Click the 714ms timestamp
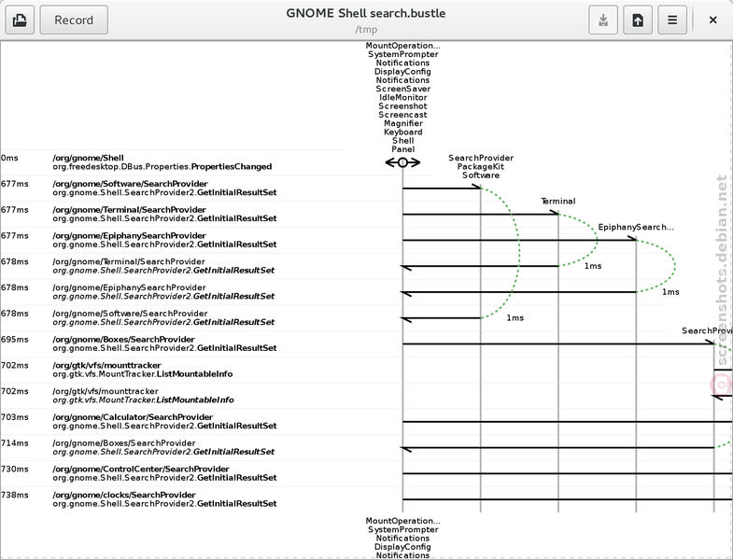This screenshot has width=733, height=560. (15, 443)
